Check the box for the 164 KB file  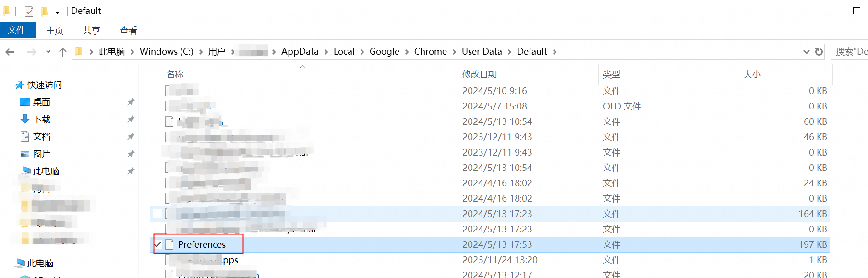point(157,214)
